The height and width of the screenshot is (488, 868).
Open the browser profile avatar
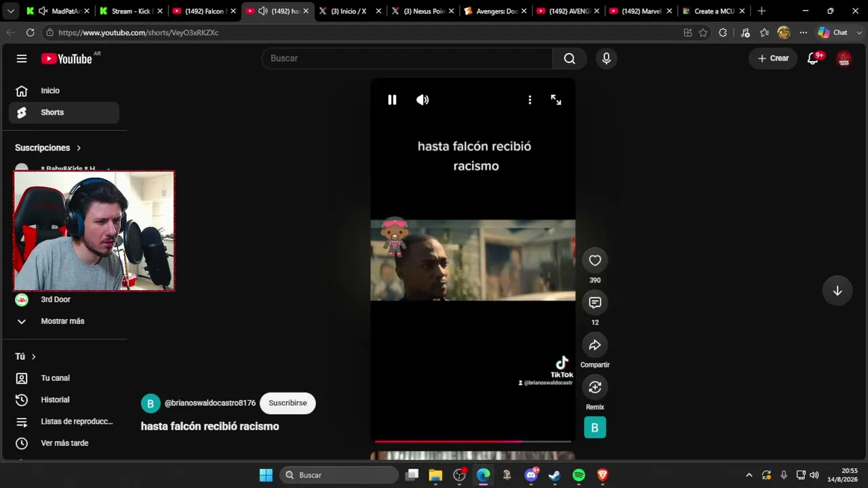point(784,33)
